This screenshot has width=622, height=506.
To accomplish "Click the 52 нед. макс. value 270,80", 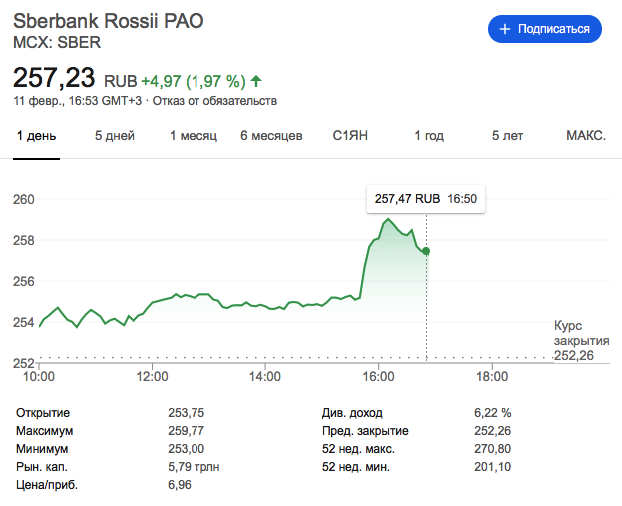I will [491, 449].
